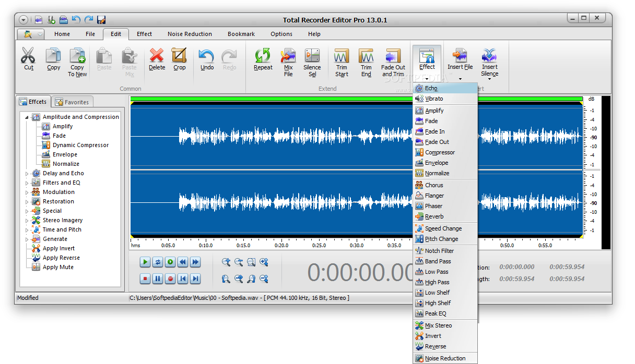The width and height of the screenshot is (635, 364).
Task: Choose Compressor from Effect menu
Action: [x=445, y=152]
